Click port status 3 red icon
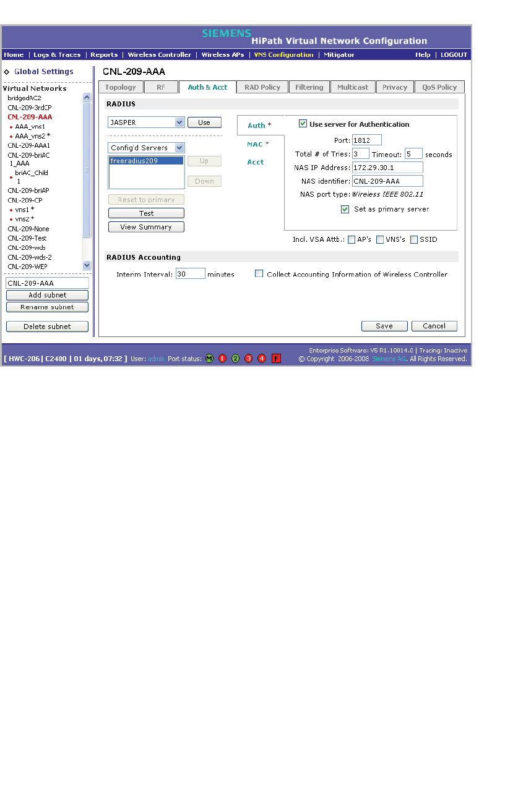This screenshot has height=812, width=505. [249, 359]
